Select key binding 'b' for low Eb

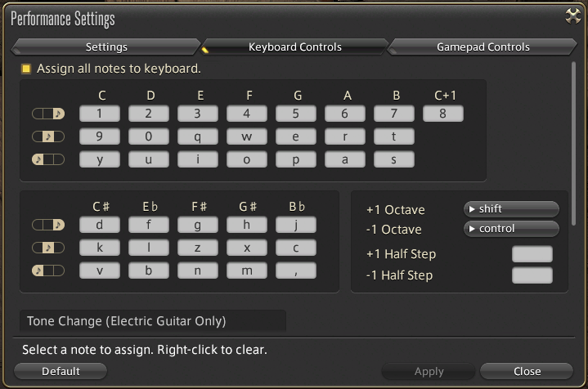point(149,271)
